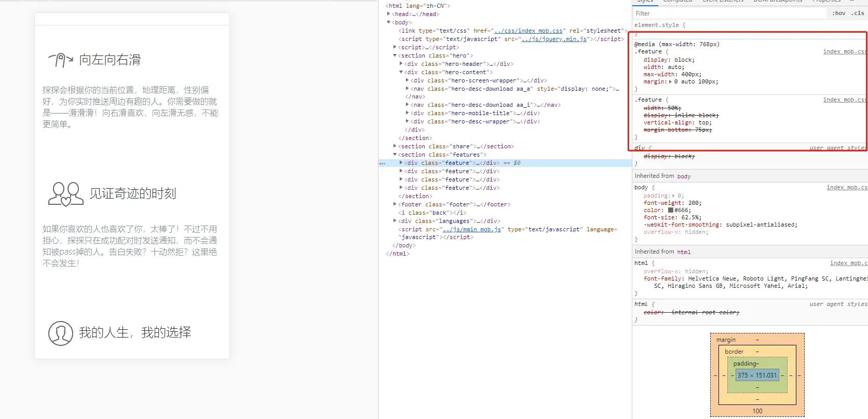Open the ../js/jquery.min.js script link

[x=554, y=39]
